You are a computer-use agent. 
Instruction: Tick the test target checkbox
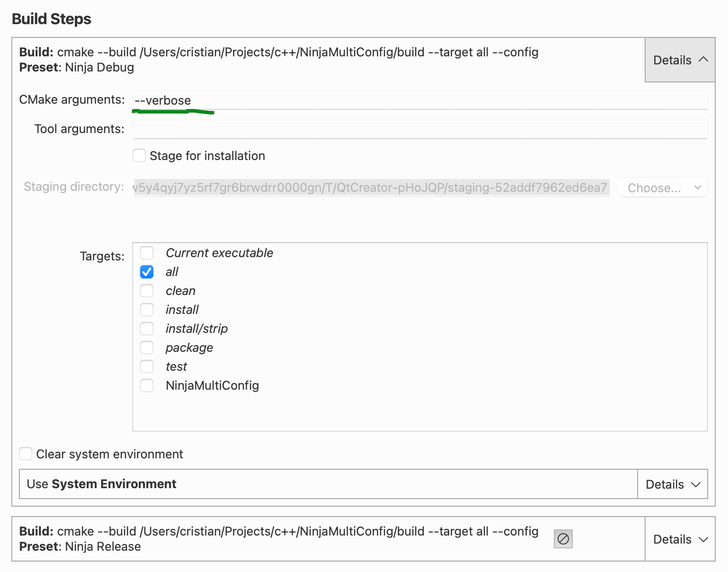147,366
